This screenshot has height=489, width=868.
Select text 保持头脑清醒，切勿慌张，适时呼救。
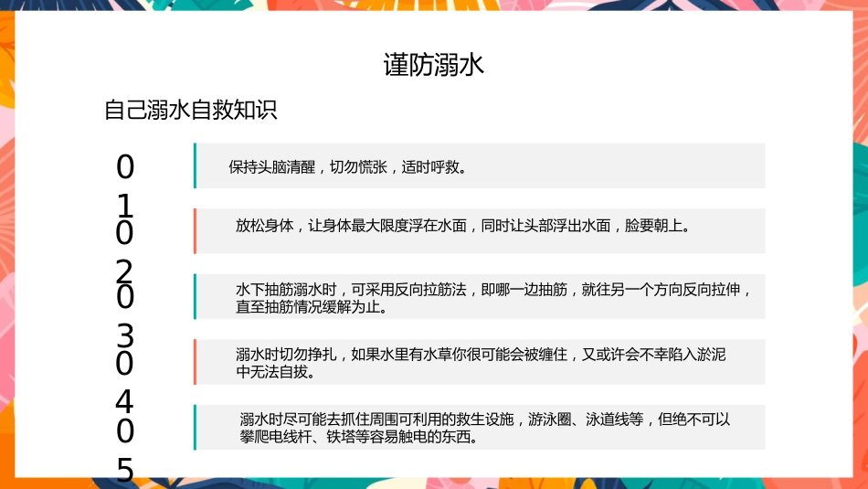[349, 166]
